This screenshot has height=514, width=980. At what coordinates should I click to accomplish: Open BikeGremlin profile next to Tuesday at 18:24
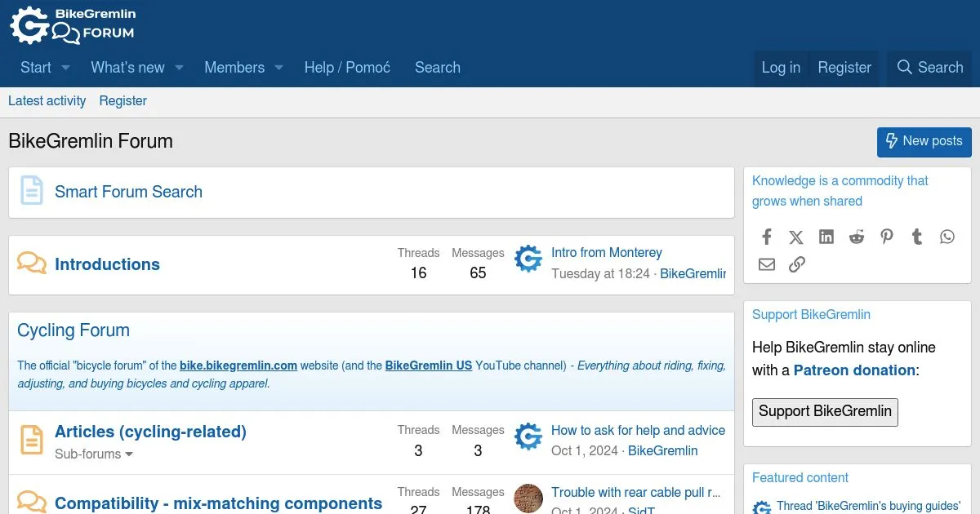[x=693, y=273]
